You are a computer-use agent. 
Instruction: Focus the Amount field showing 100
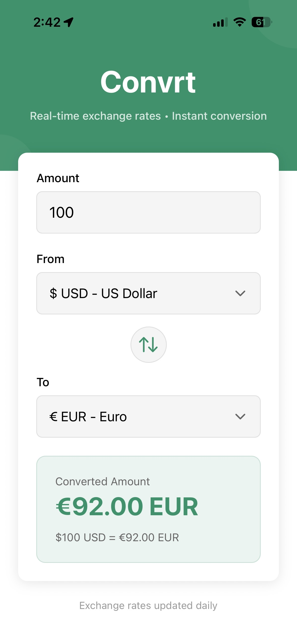148,212
